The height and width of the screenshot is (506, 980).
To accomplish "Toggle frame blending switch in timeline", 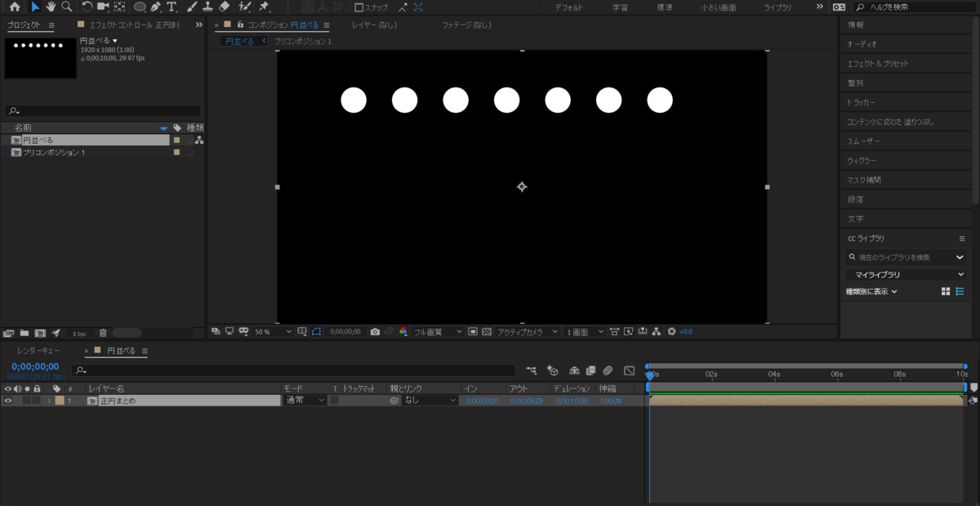I will coord(590,370).
